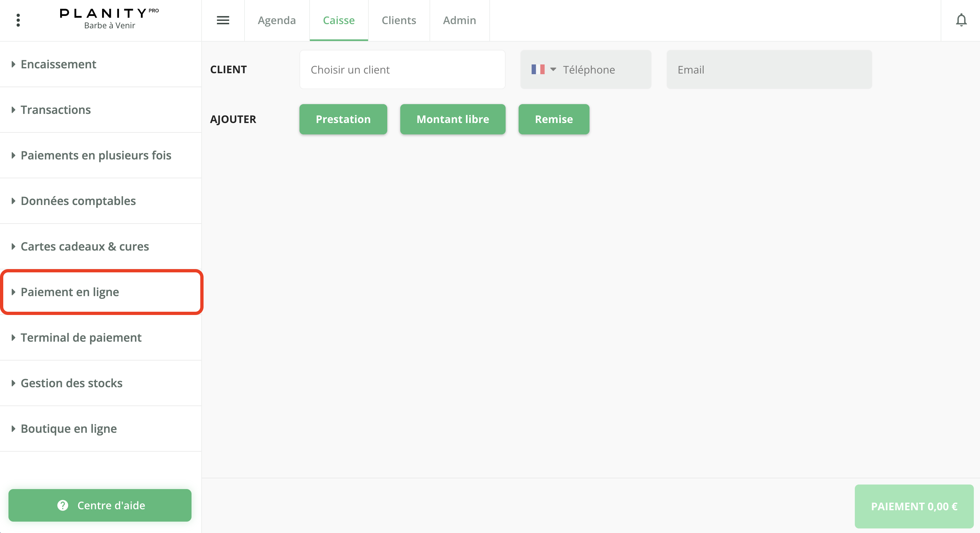Add a Prestation to the sale
The height and width of the screenshot is (533, 980).
pos(343,119)
